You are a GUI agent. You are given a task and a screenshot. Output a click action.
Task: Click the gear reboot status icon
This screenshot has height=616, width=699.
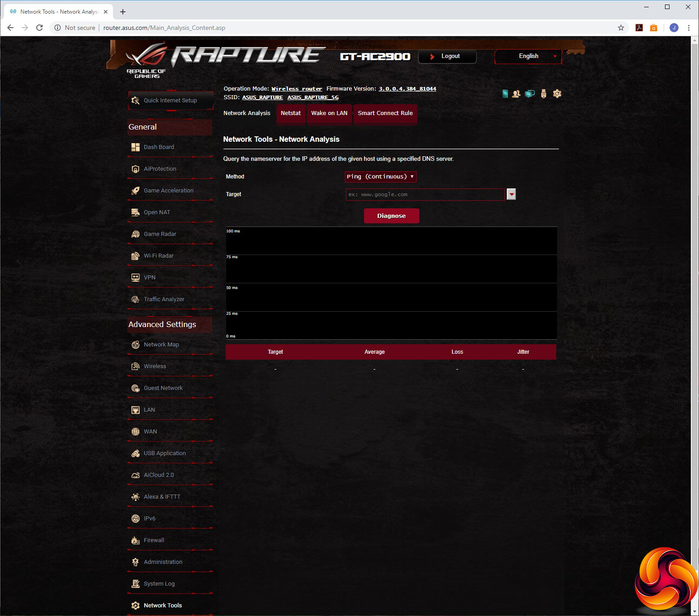coord(557,94)
